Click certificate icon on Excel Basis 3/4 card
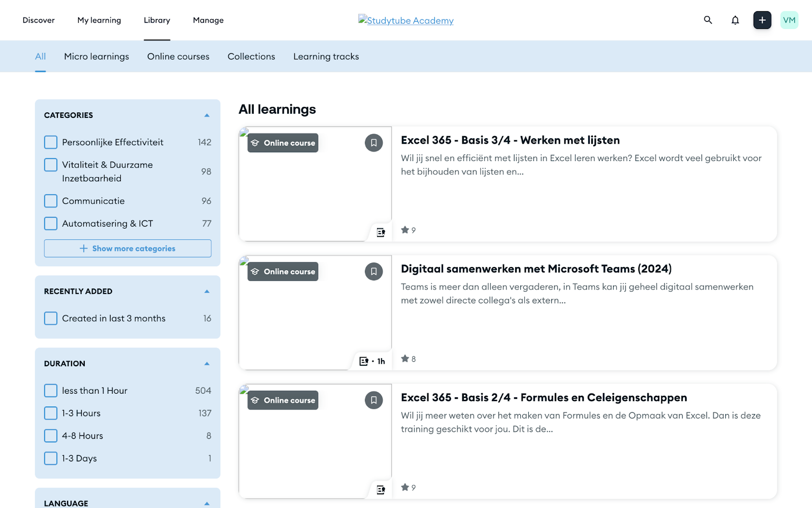812x508 pixels. point(381,233)
